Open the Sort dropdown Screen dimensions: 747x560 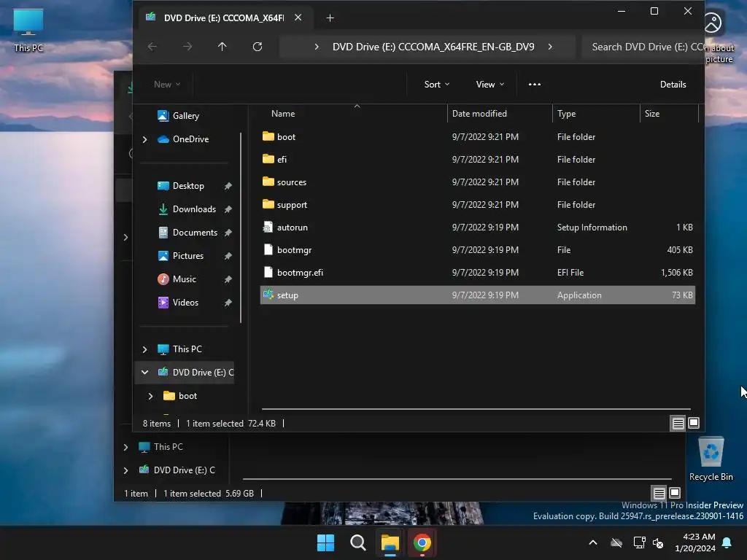pyautogui.click(x=436, y=85)
